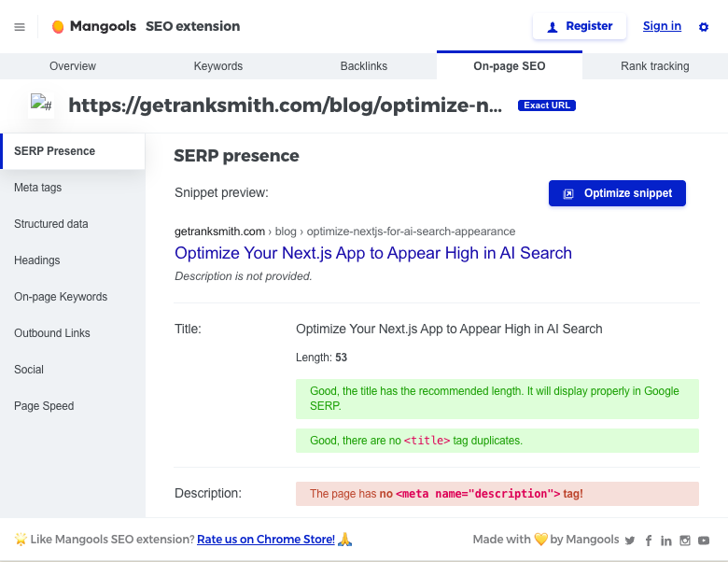Screen dimensions: 728x562
Task: Open Mangools YouTube icon link
Action: pos(704,541)
